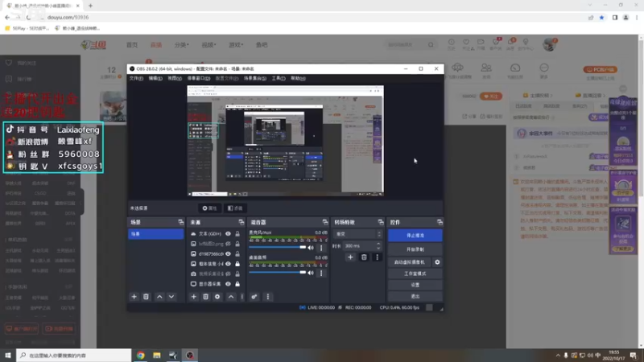The height and width of the screenshot is (362, 644).
Task: Open advanced audio properties gears icon in mixer
Action: point(254,297)
